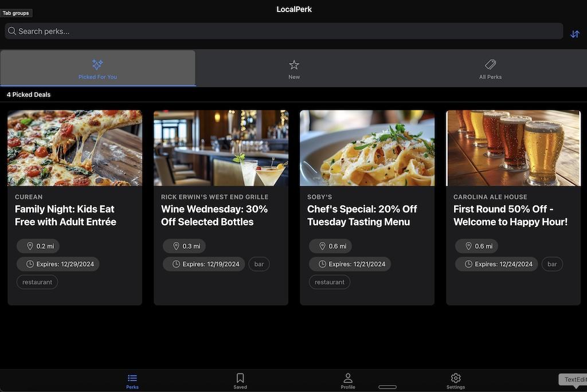Viewport: 587px width, 392px height.
Task: Open the Perks bottom navigation item
Action: (132, 381)
